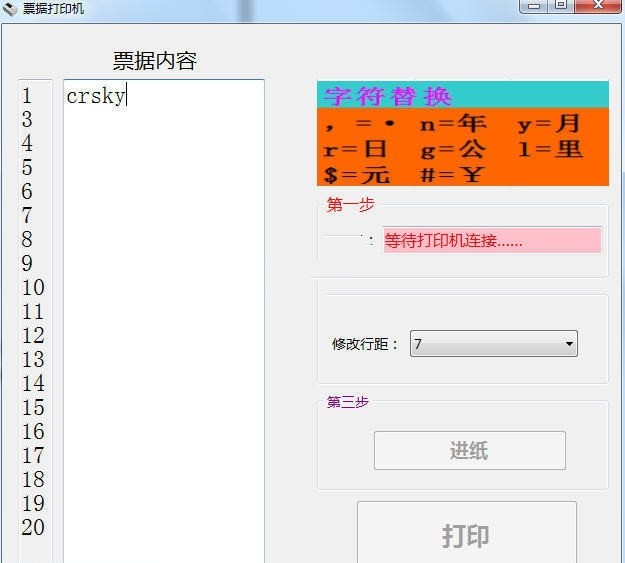Screen dimensions: 625x563
Task: Click line number 20 in the gutter
Action: coord(33,527)
